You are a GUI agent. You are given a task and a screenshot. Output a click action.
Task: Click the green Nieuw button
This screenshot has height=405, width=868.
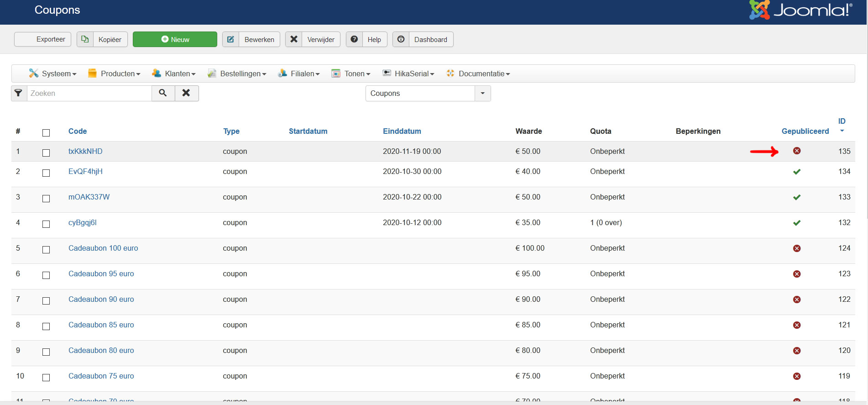point(175,39)
